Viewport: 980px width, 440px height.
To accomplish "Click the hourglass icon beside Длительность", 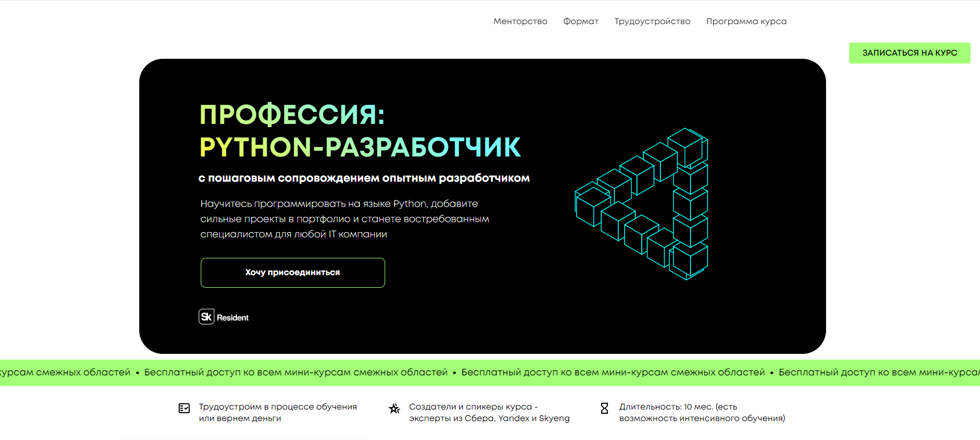I will click(604, 408).
